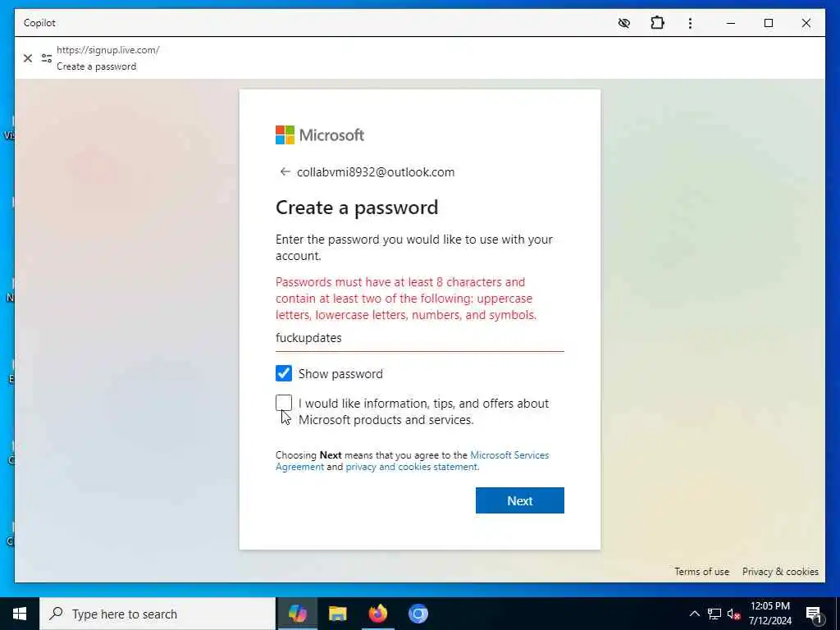
Task: Expand the hidden system tray icons chevron
Action: (694, 614)
